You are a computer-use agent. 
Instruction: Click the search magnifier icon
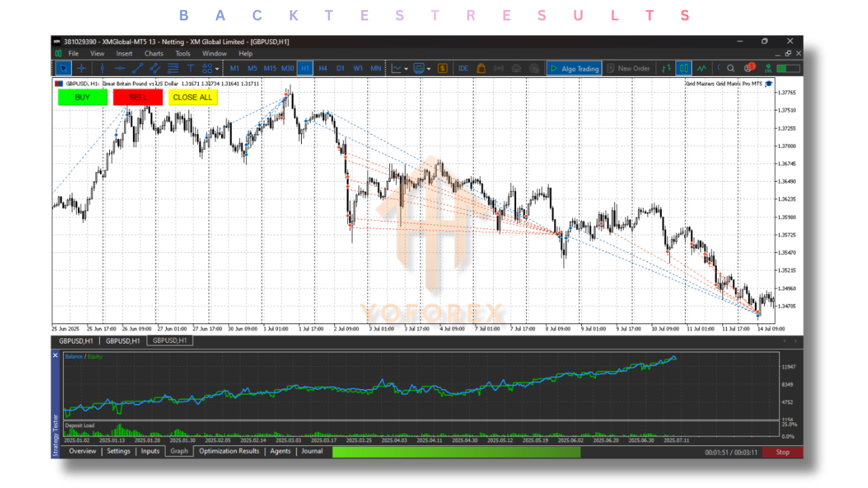pos(731,68)
